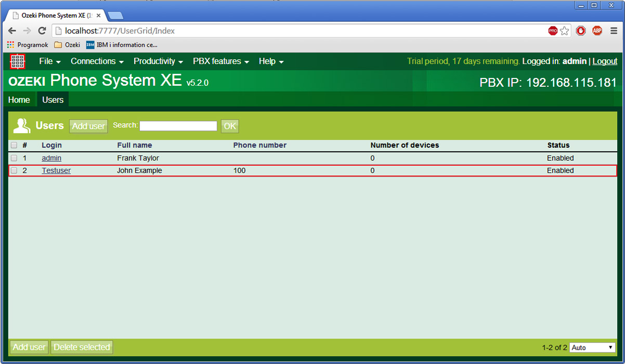Viewport: 625px width, 364px height.
Task: Open the Productivity dropdown menu
Action: coord(158,61)
